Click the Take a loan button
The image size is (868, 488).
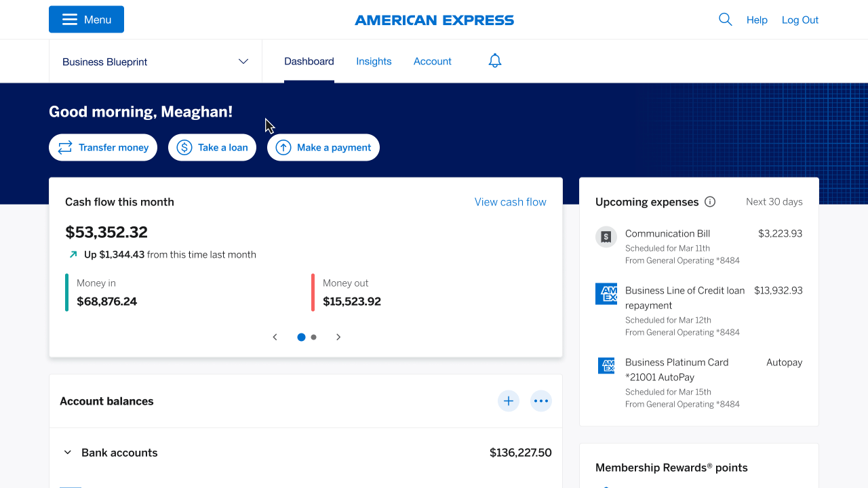click(x=212, y=147)
